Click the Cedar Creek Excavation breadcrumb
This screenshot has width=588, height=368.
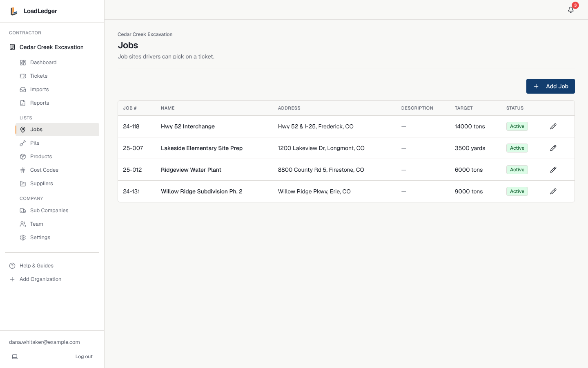[145, 34]
